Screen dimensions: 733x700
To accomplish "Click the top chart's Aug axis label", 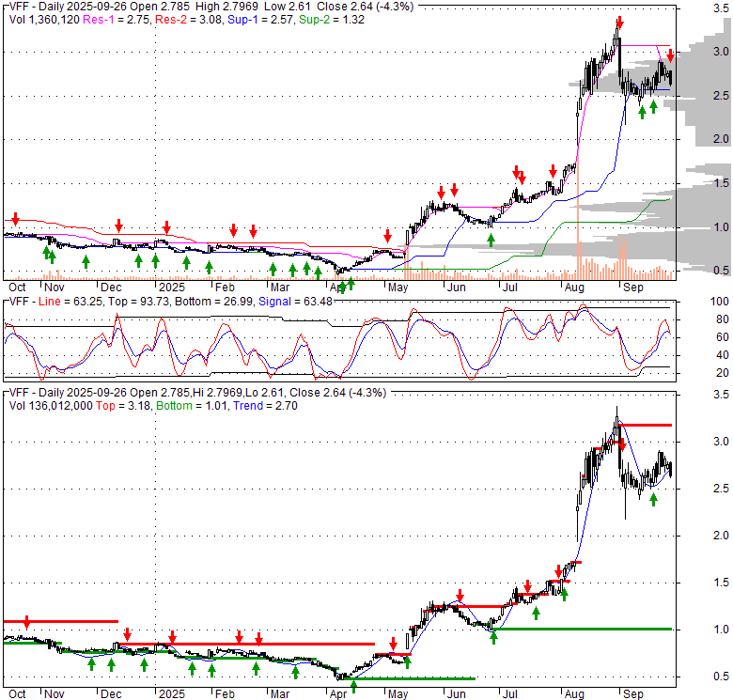I will 574,288.
